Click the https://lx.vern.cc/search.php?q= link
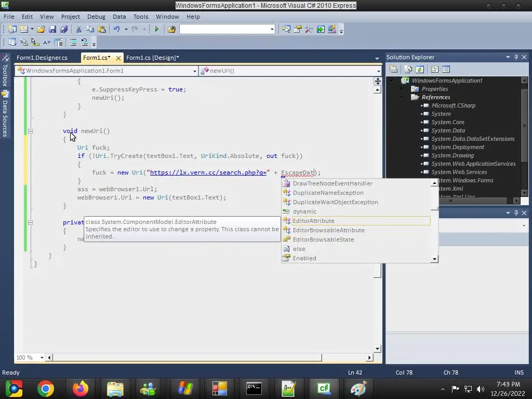532x399 pixels. point(208,172)
